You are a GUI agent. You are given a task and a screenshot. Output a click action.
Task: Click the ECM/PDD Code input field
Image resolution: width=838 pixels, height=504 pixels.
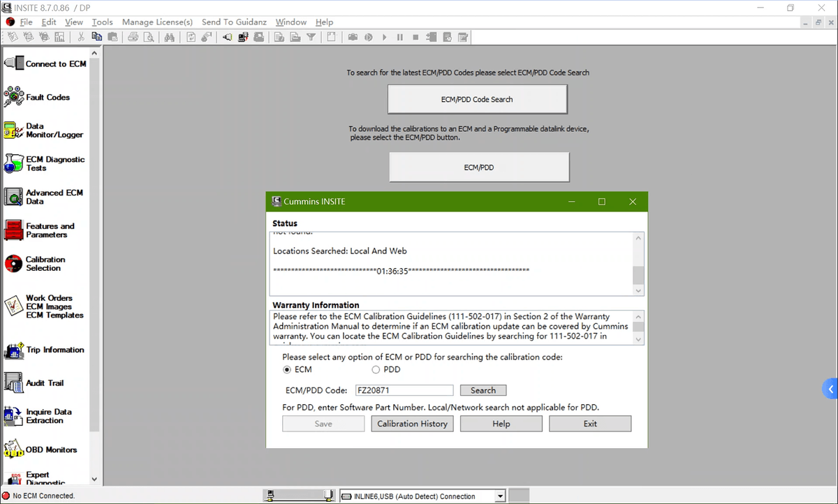point(404,390)
